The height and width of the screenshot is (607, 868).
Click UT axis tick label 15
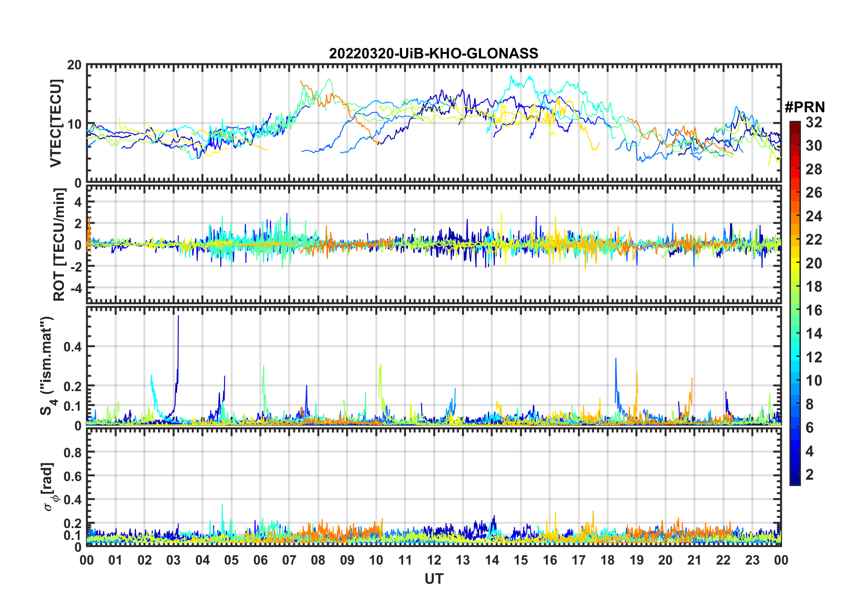point(521,560)
